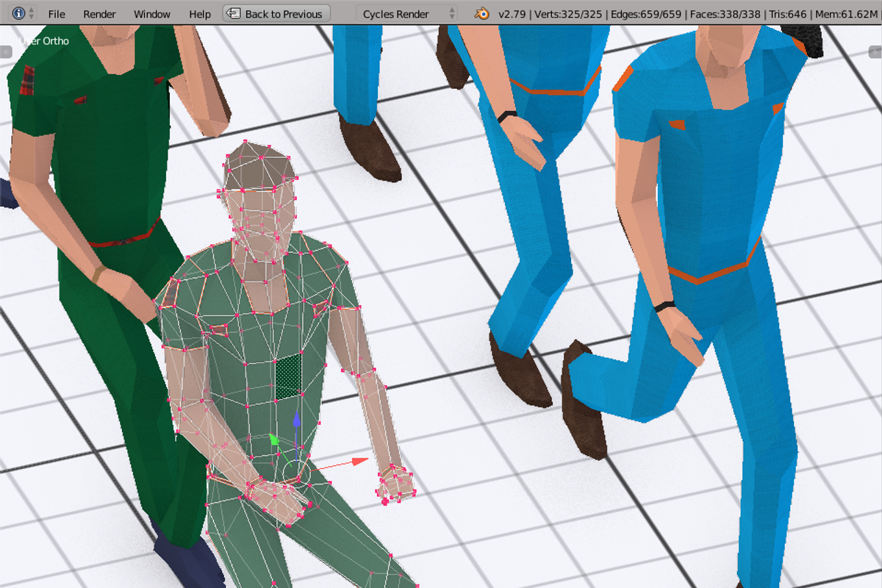Open the File menu
The height and width of the screenshot is (588, 882).
pyautogui.click(x=57, y=14)
